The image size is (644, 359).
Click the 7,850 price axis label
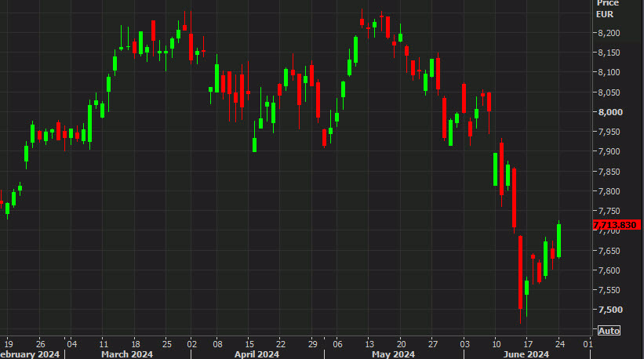(x=609, y=172)
